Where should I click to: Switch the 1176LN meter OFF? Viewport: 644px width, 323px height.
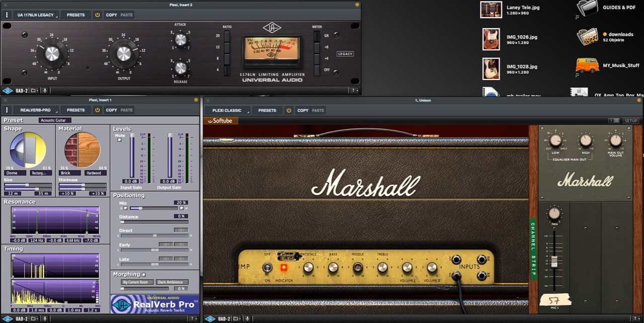tap(317, 69)
